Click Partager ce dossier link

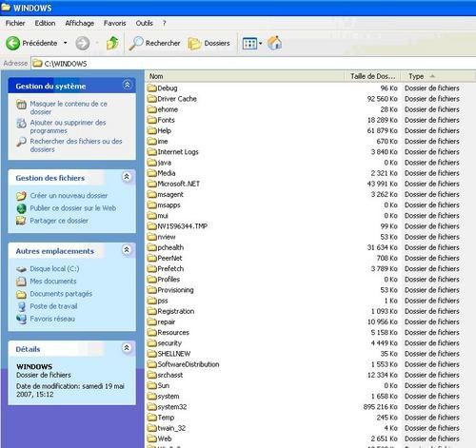pos(59,221)
